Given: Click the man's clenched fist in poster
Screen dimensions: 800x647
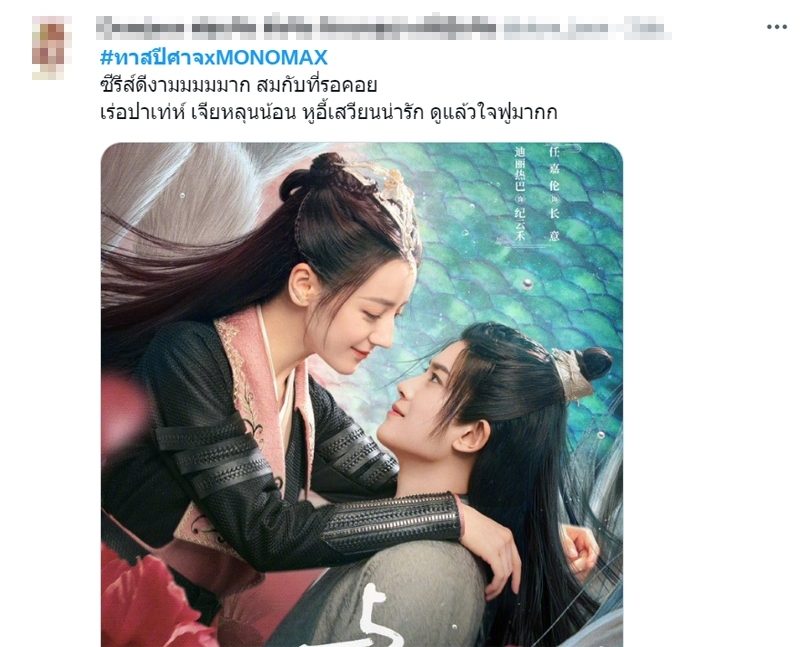Looking at the screenshot, I should pos(580,552).
